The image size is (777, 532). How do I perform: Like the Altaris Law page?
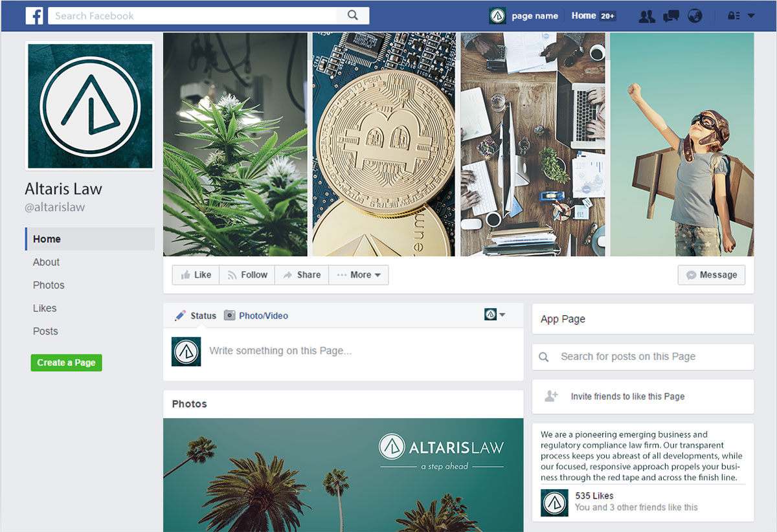pos(196,275)
